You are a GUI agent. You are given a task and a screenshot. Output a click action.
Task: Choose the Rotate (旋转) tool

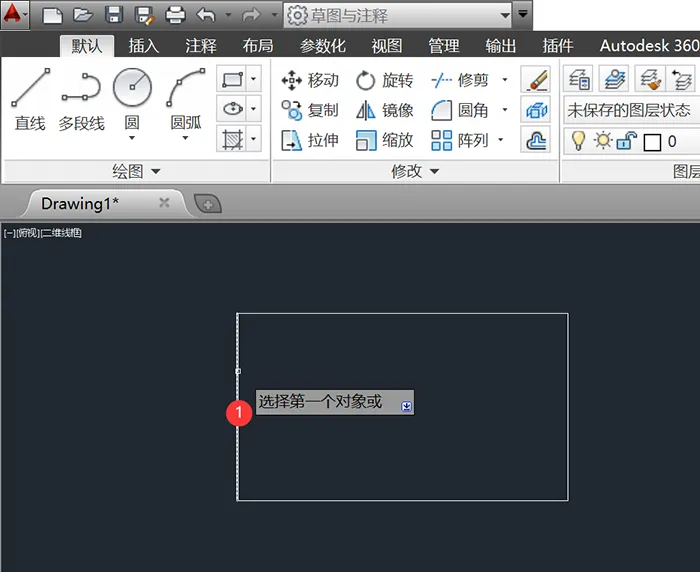coord(385,80)
